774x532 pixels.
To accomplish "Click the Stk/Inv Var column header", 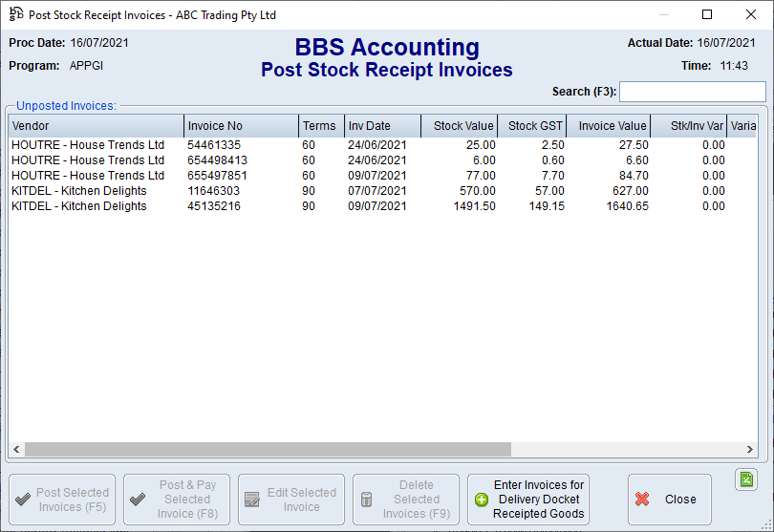I will point(689,126).
